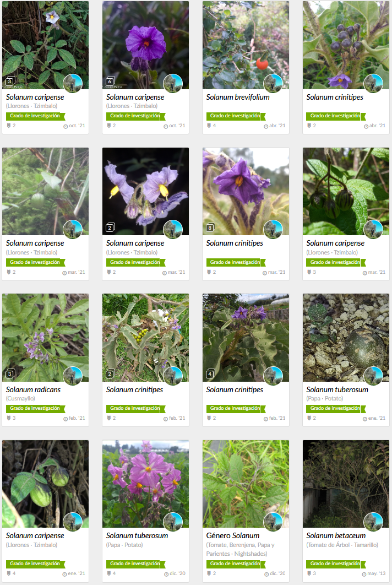This screenshot has width=392, height=585.
Task: Open the nighttime Solanum betaceum tree photo
Action: pyautogui.click(x=346, y=484)
